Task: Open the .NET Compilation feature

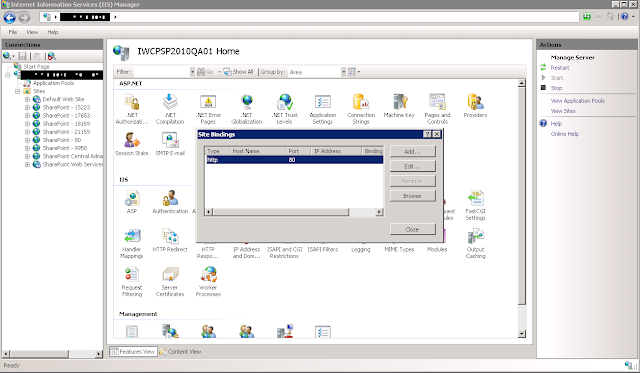Action: (x=170, y=109)
